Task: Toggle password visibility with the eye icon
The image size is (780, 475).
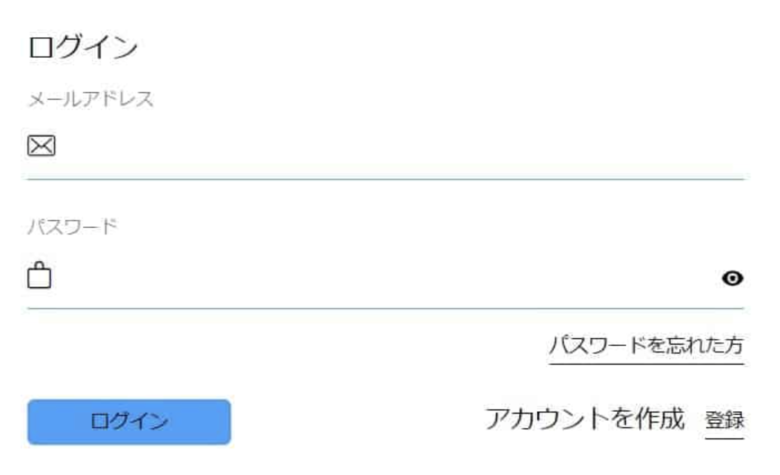Action: point(732,278)
